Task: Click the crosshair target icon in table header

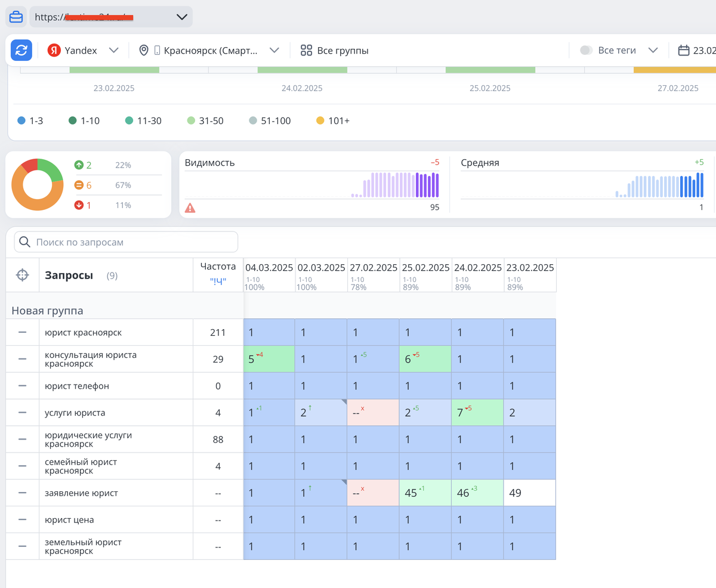Action: click(x=22, y=275)
